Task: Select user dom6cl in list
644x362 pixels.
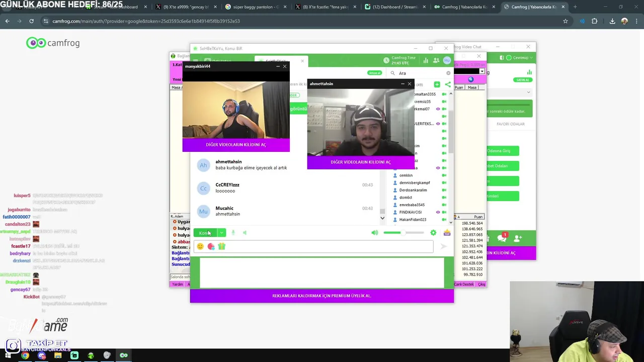Action: click(x=406, y=198)
